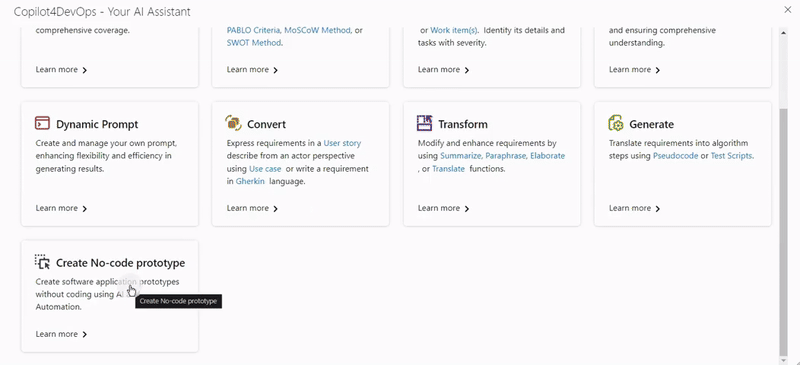The width and height of the screenshot is (800, 365).
Task: Expand Learn more under Convert
Action: click(x=253, y=208)
